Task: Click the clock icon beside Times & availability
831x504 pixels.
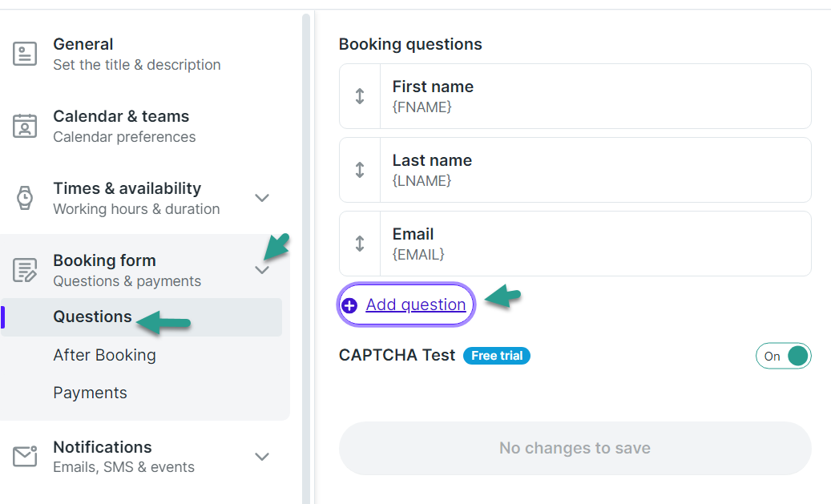Action: pos(25,198)
